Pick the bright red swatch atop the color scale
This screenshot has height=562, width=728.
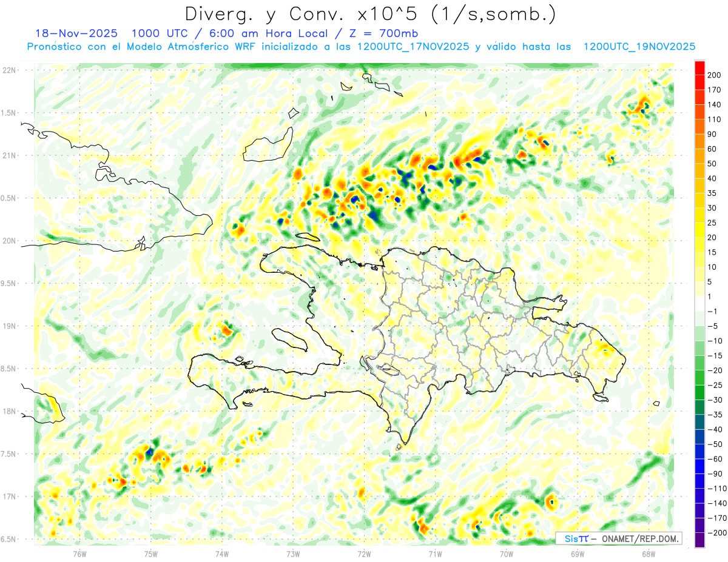699,68
